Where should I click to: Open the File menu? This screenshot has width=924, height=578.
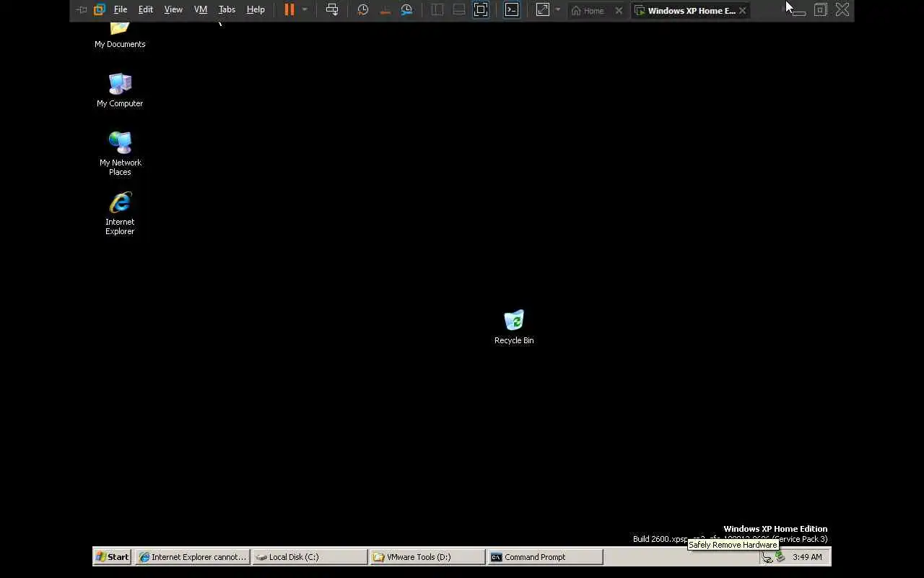121,10
